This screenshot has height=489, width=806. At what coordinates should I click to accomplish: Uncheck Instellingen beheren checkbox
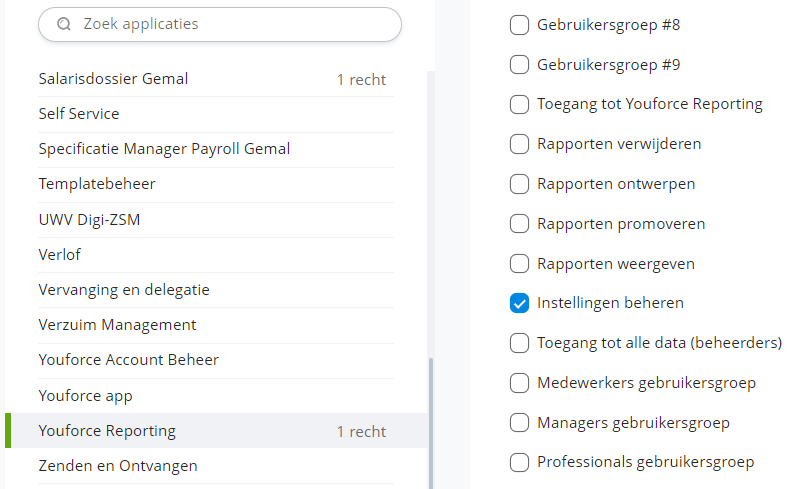click(x=519, y=303)
